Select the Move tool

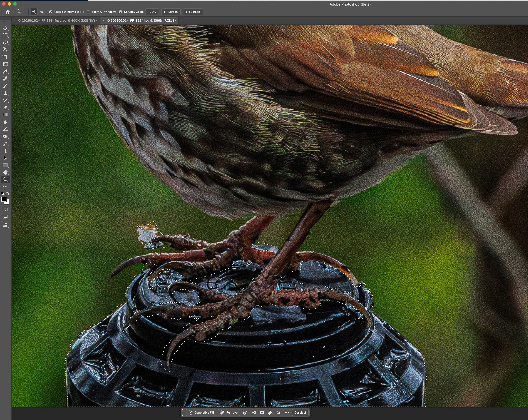pyautogui.click(x=5, y=28)
